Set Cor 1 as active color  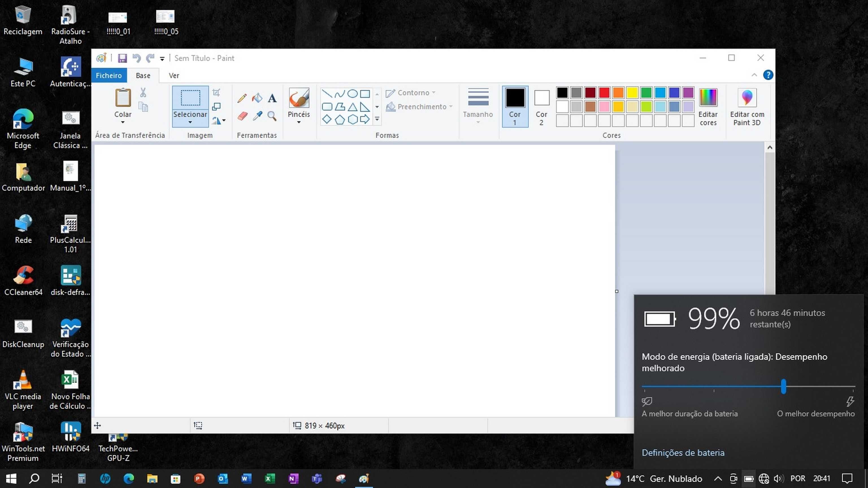pos(515,107)
